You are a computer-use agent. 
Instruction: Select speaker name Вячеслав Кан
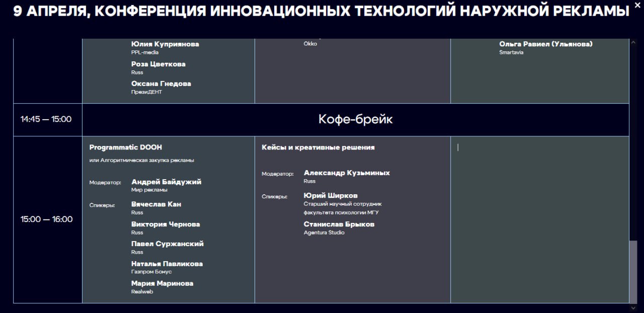156,204
